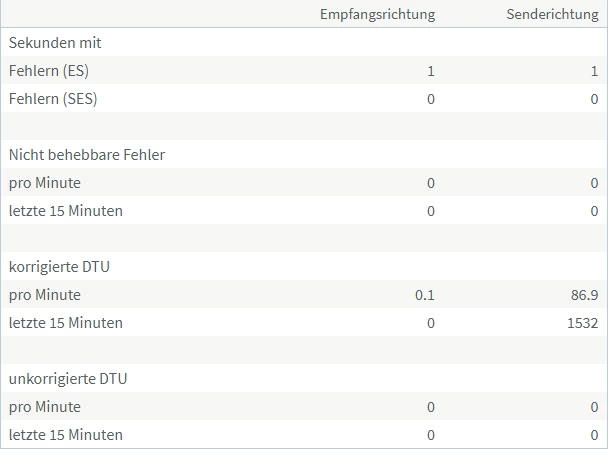
Task: Click pro Minute under unkorrigierte DTU
Action: pos(45,407)
